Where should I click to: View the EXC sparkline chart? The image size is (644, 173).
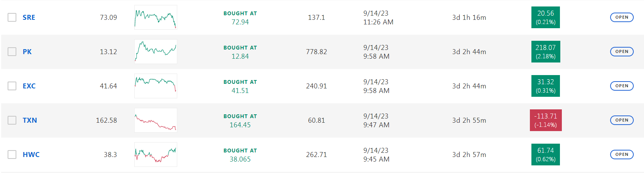click(156, 86)
